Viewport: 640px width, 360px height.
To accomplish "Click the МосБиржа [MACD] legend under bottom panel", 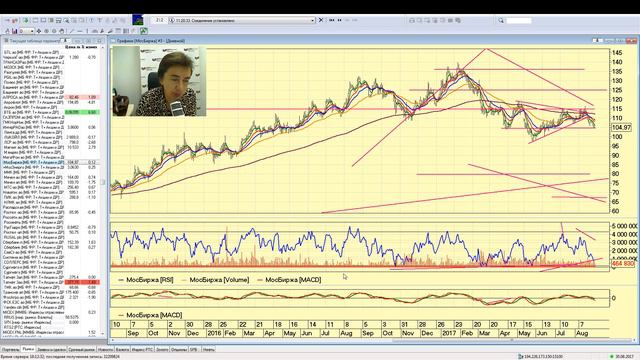I will pyautogui.click(x=150, y=315).
